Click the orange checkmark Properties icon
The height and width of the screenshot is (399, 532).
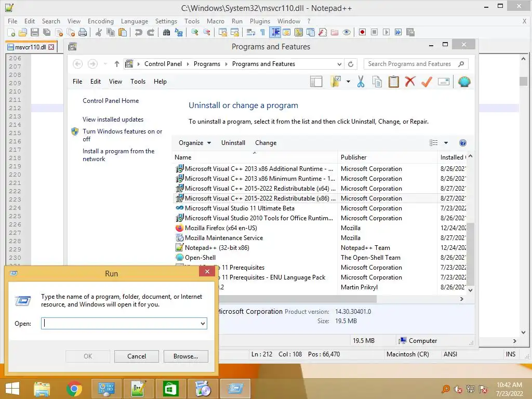coord(427,82)
